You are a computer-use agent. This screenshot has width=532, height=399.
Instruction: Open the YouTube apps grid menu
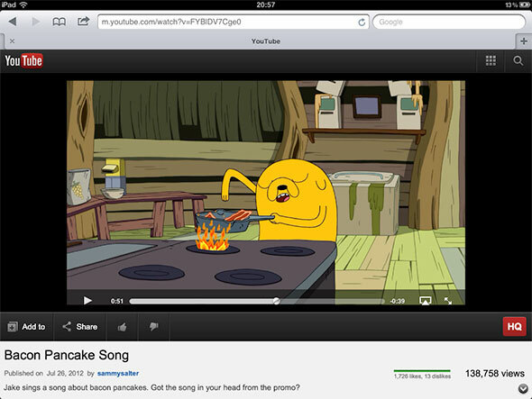tap(491, 61)
